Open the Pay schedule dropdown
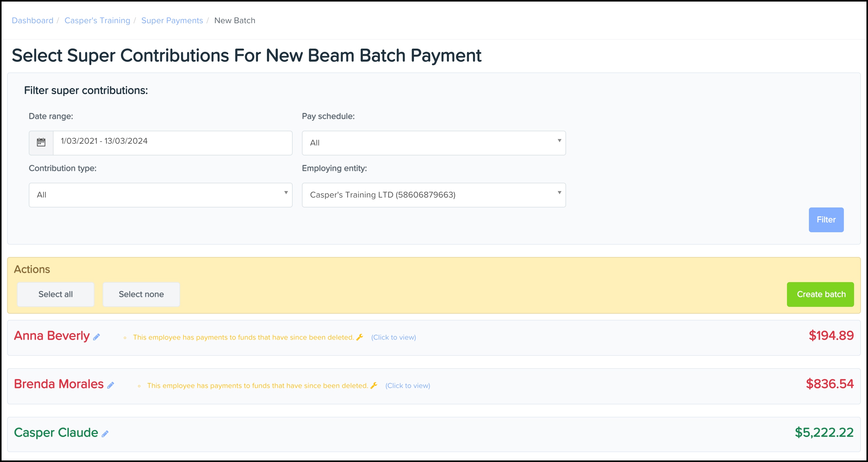868x462 pixels. point(433,143)
